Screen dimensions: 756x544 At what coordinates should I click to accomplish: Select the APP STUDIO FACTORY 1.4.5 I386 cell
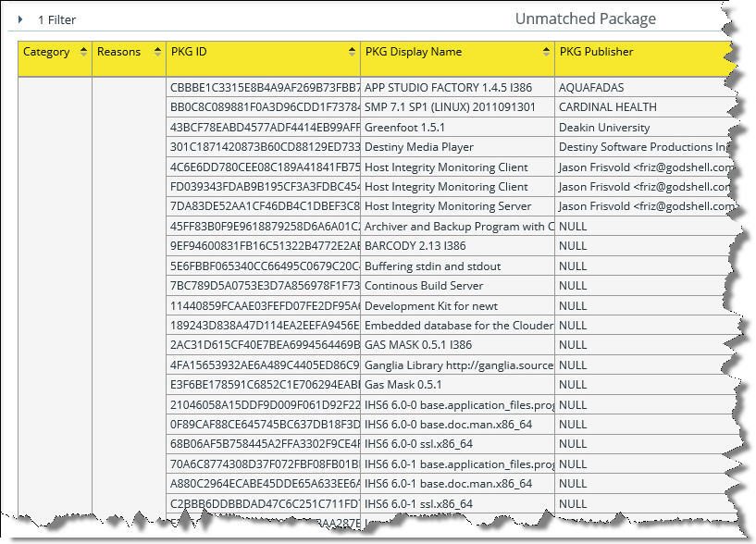[457, 87]
